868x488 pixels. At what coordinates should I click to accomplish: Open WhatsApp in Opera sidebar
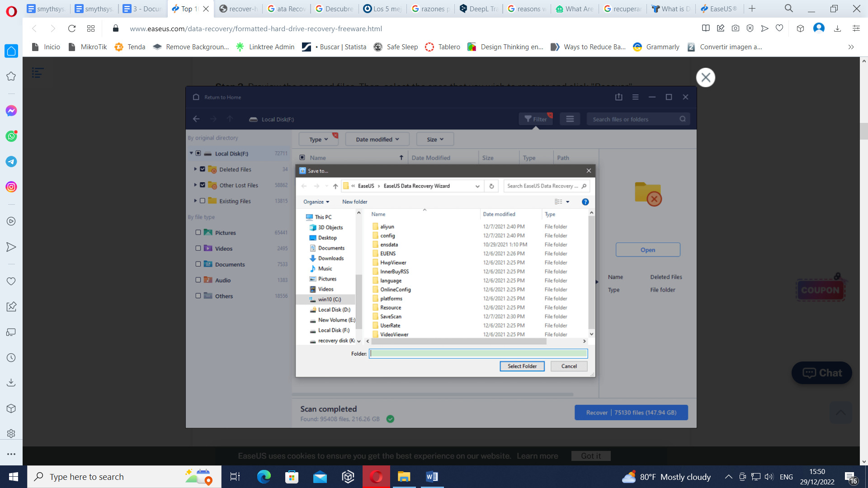pyautogui.click(x=11, y=136)
